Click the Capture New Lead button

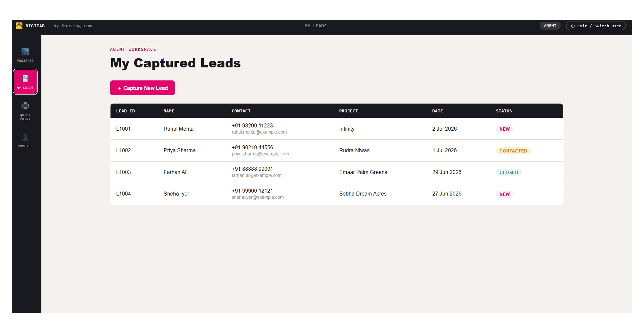[142, 88]
